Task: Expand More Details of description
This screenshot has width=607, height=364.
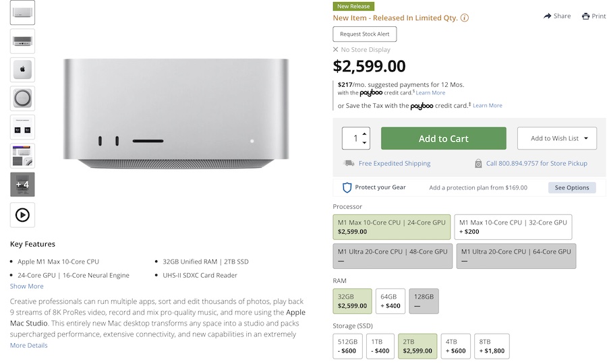Action: (29, 346)
